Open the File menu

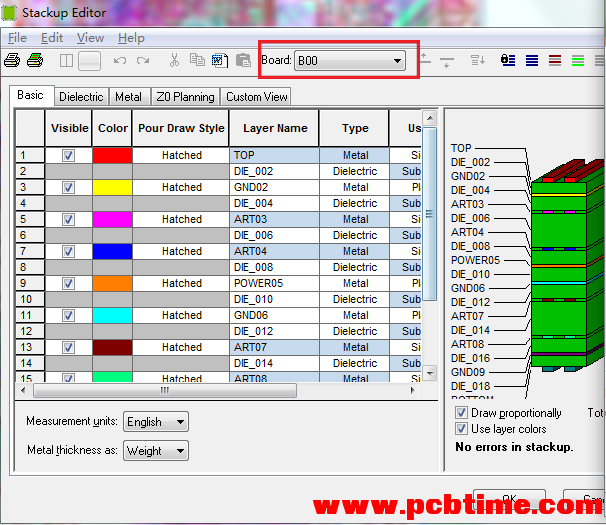[17, 38]
